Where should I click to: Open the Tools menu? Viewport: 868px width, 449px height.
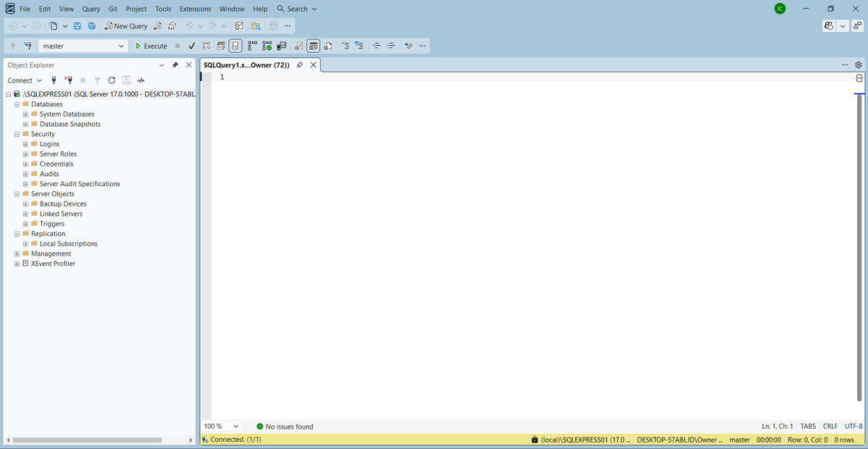[162, 9]
